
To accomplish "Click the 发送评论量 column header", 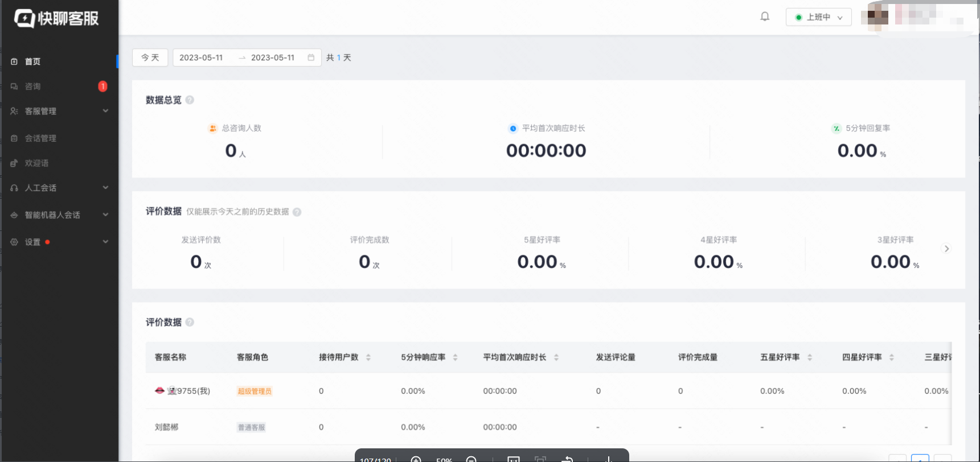I will pos(616,357).
